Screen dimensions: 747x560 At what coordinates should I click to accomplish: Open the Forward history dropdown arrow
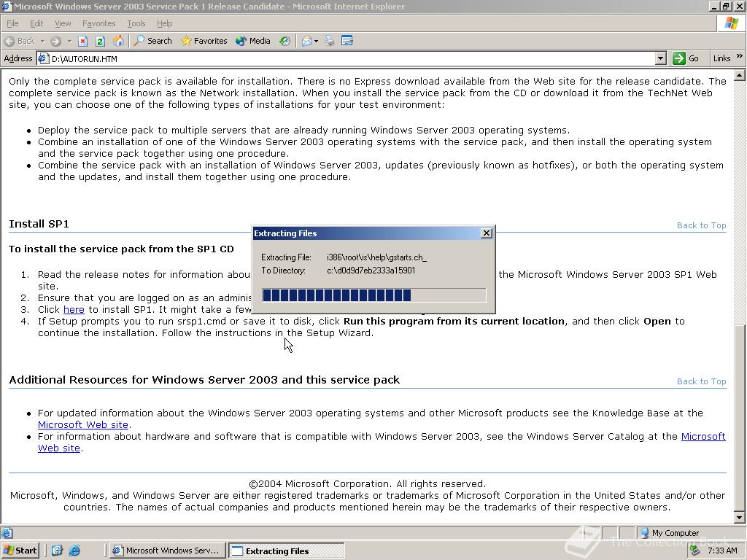point(69,41)
